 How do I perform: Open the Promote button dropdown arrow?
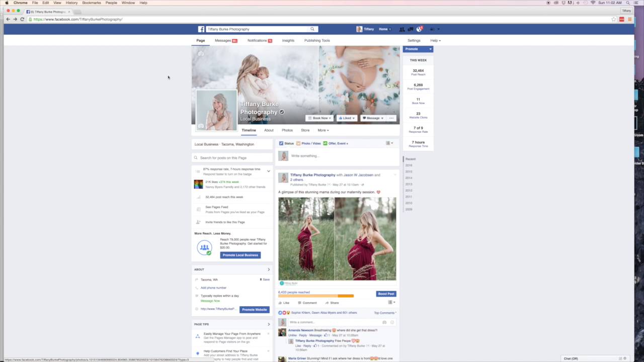coord(430,49)
